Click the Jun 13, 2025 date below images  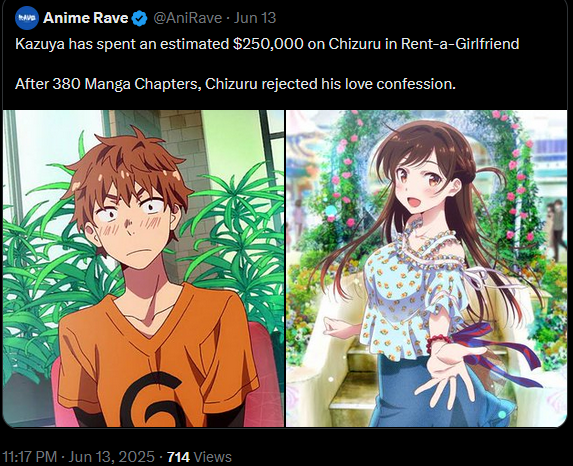111,457
